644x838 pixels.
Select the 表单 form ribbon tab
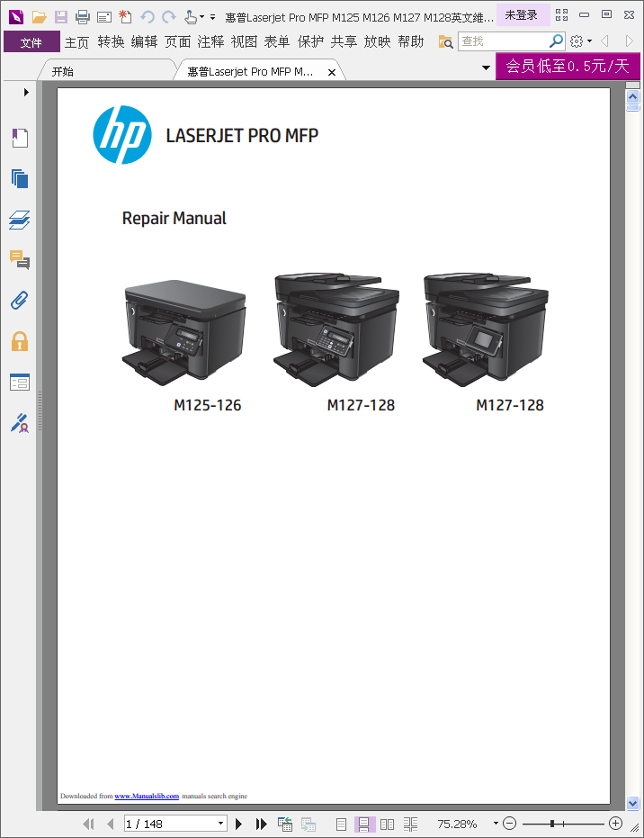click(277, 41)
